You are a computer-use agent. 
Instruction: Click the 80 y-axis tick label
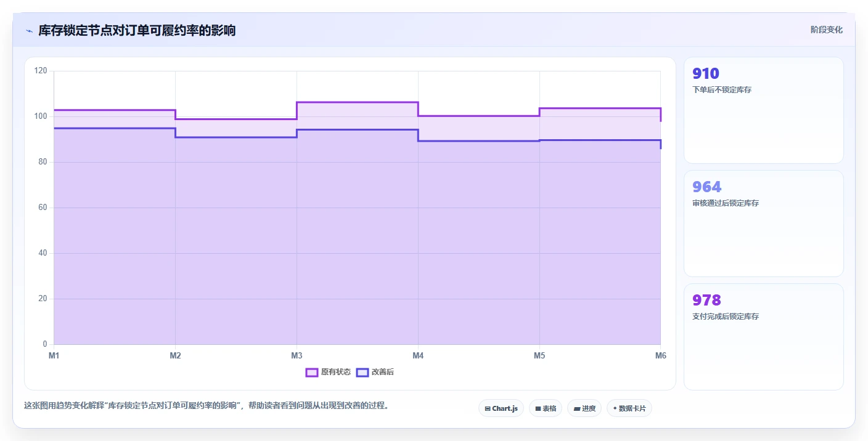click(x=43, y=162)
